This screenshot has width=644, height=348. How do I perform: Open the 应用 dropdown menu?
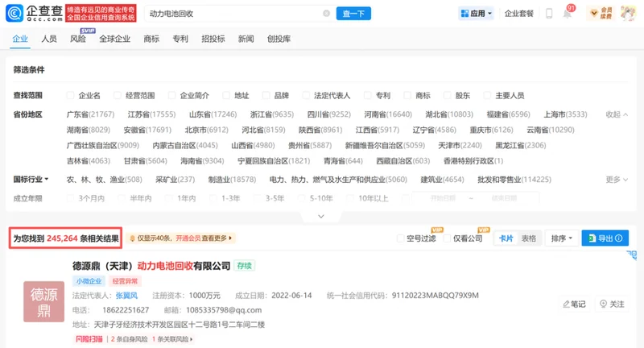point(476,14)
